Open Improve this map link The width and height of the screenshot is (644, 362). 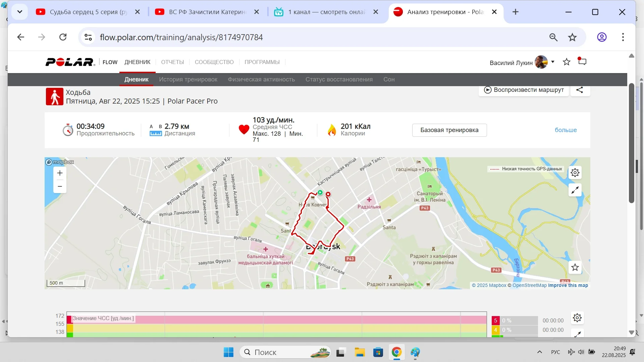(568, 285)
